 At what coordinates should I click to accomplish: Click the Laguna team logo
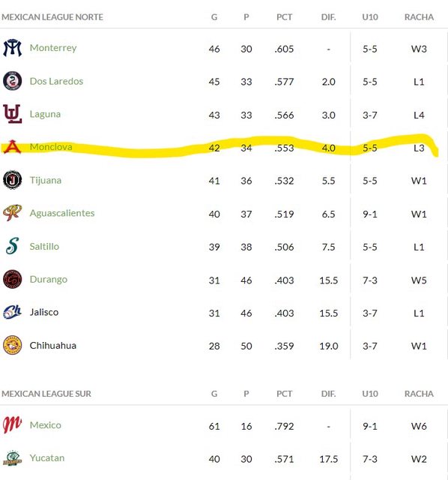pos(12,114)
